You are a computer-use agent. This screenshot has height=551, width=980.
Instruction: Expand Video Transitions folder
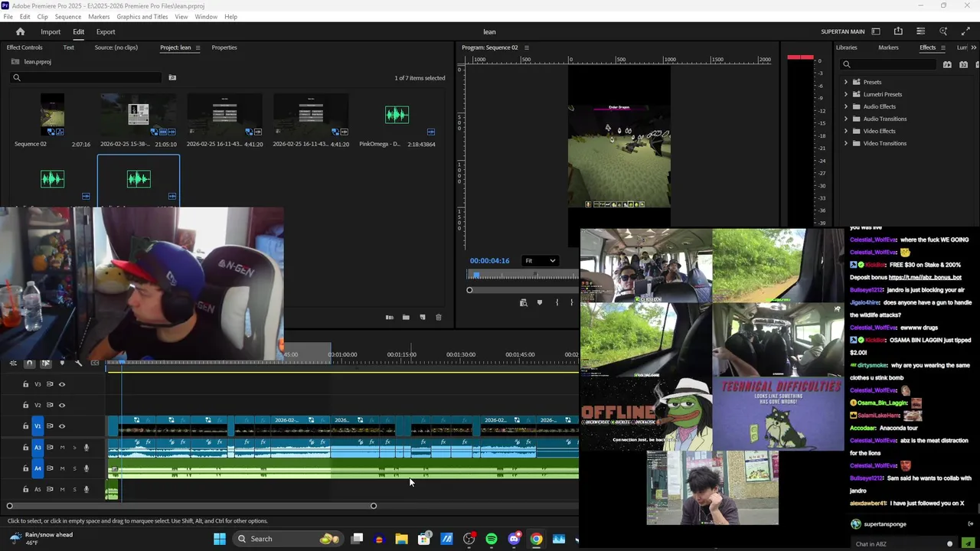click(846, 143)
